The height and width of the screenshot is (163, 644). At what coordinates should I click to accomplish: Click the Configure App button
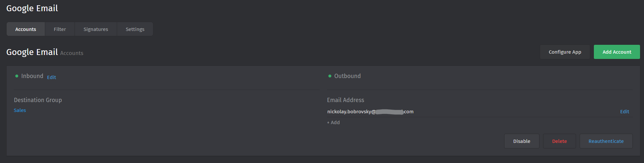[565, 52]
